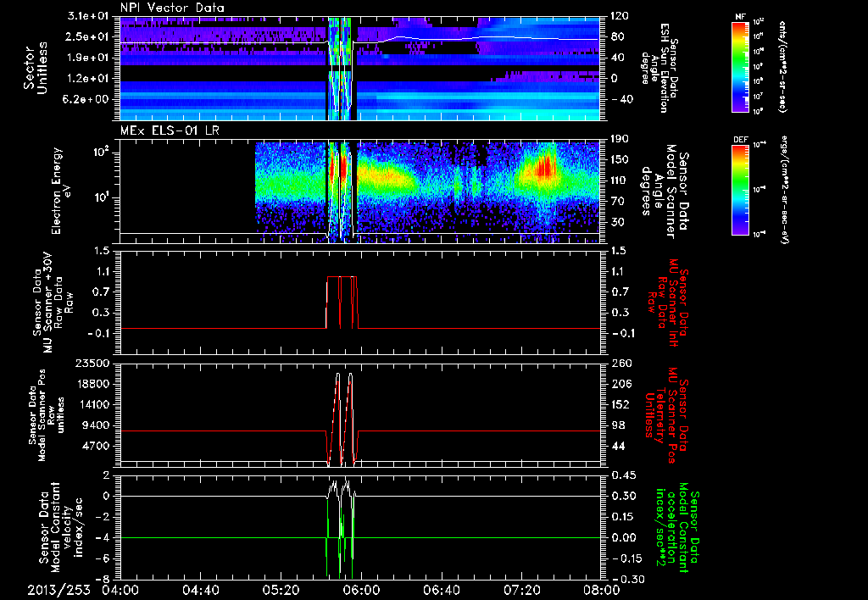Click the "Electron Energy eV" axis title
This screenshot has width=868, height=600.
(x=61, y=191)
